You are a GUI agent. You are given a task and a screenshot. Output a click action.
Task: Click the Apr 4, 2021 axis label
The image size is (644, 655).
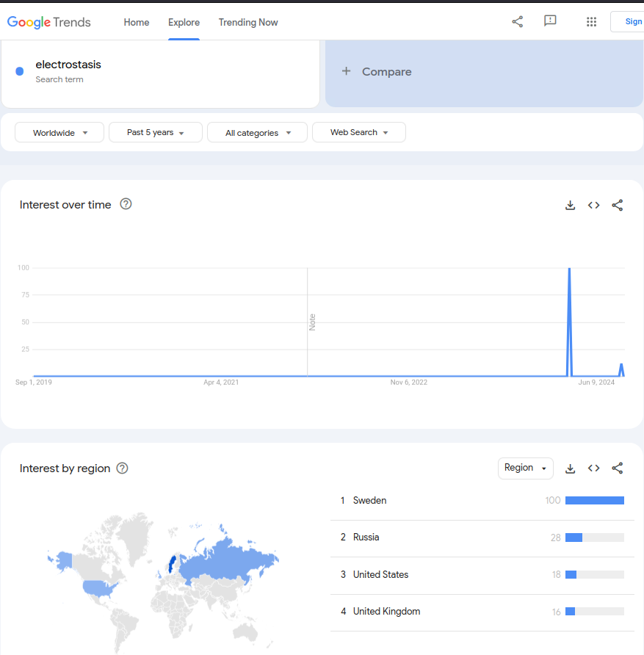221,383
